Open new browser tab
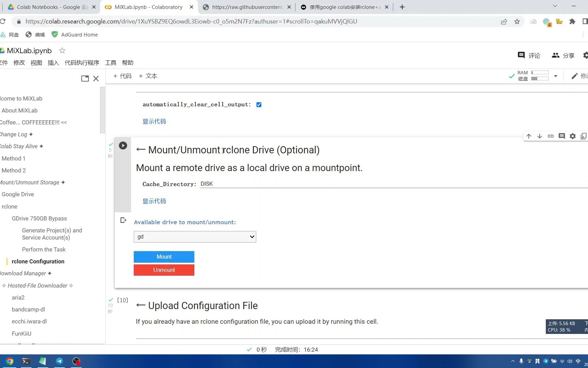Viewport: 588px width, 368px height. pyautogui.click(x=402, y=7)
